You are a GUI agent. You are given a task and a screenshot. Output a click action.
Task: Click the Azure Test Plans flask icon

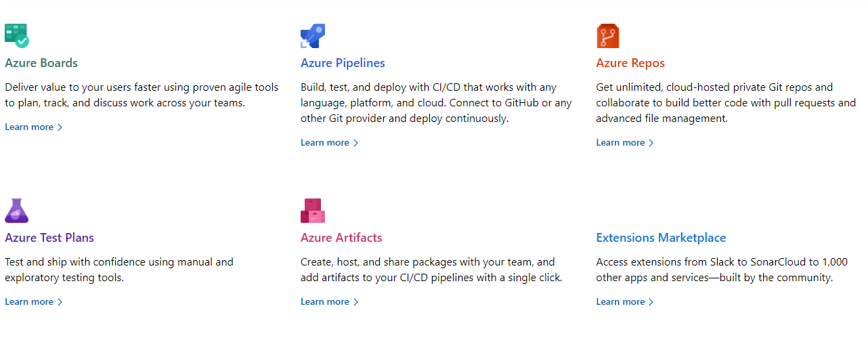coord(17,211)
